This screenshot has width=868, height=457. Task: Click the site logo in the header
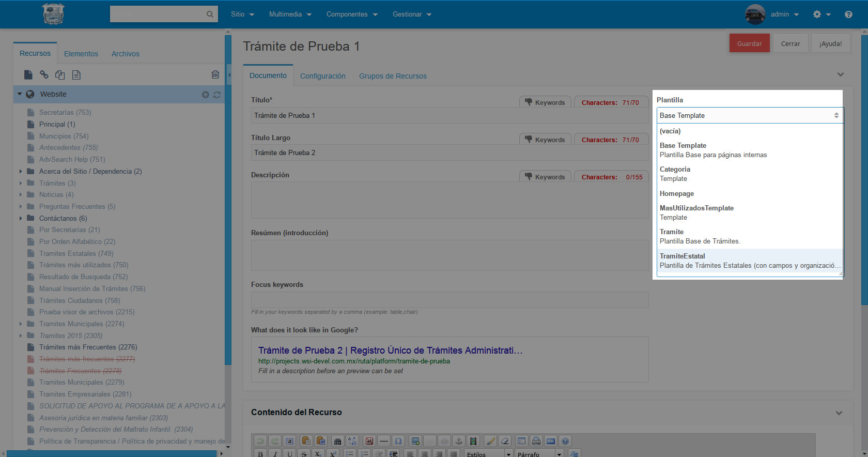click(53, 14)
